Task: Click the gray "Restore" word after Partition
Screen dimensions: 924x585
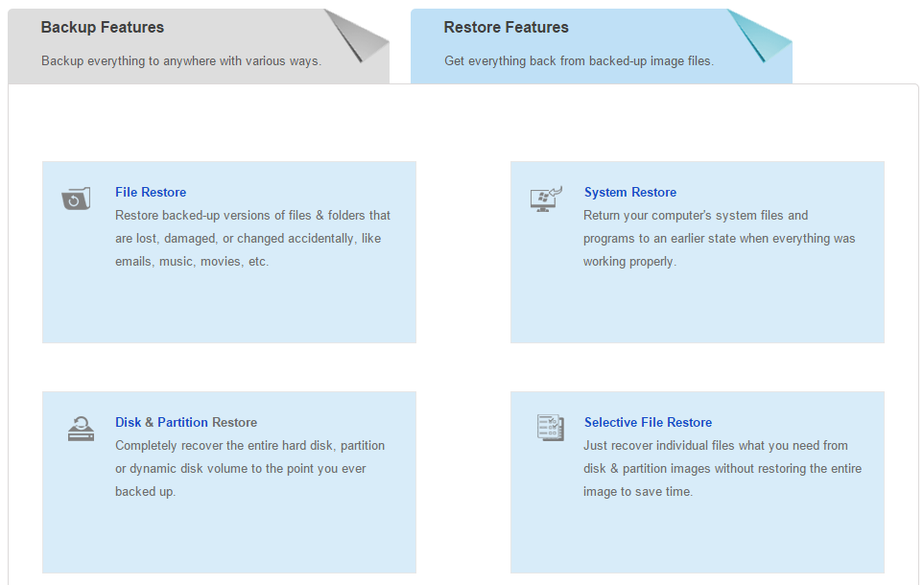Action: point(235,423)
